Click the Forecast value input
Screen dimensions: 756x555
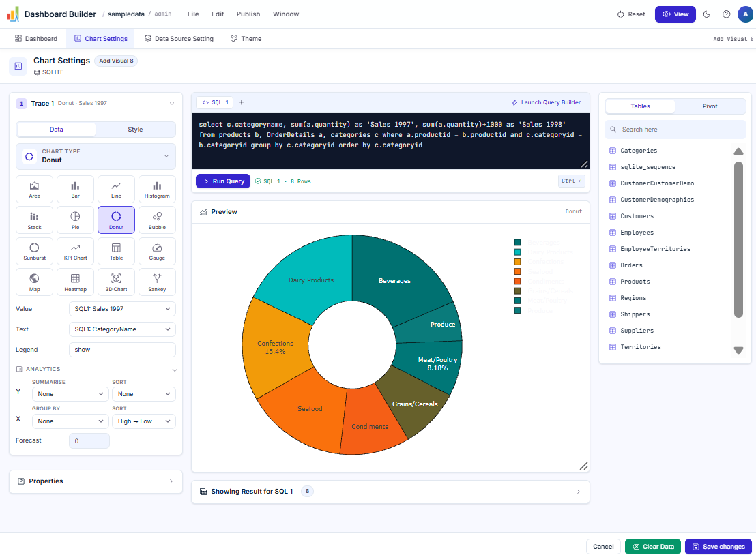89,440
